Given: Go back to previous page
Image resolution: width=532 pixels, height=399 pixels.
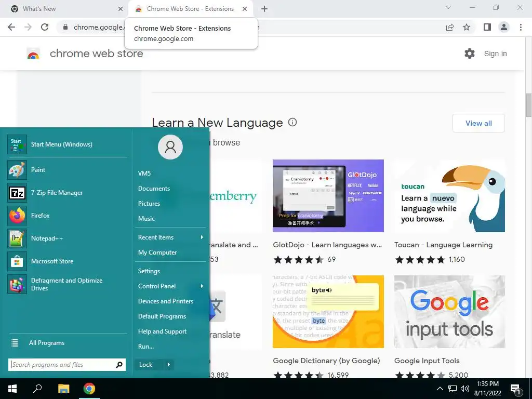Looking at the screenshot, I should click(x=11, y=27).
